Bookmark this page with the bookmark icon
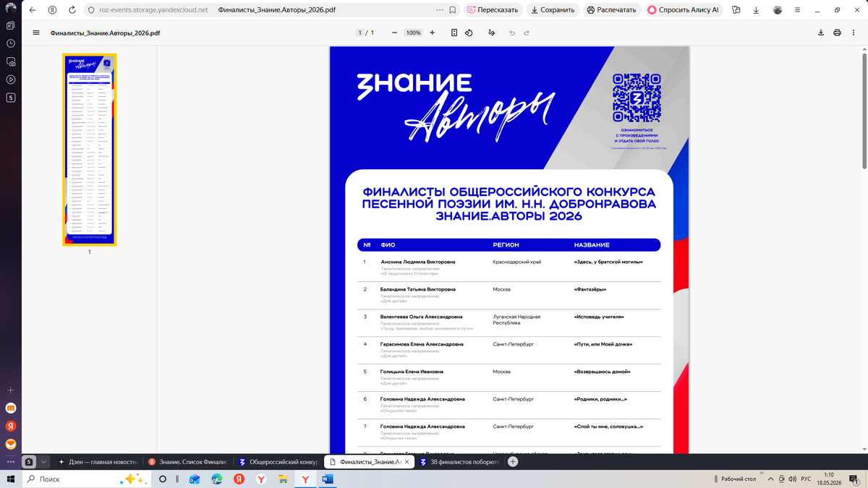This screenshot has height=488, width=868. pyautogui.click(x=453, y=10)
